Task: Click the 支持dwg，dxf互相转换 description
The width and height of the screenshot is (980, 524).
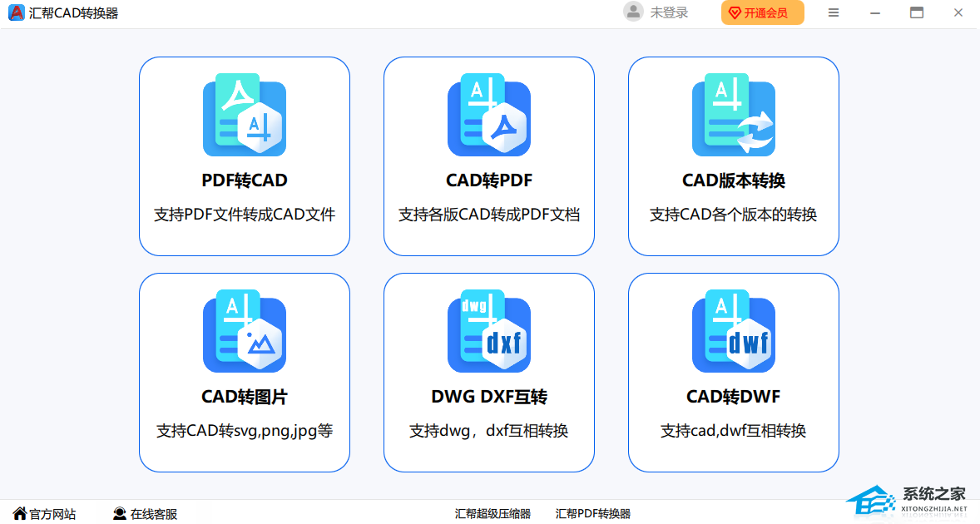Action: click(x=488, y=431)
